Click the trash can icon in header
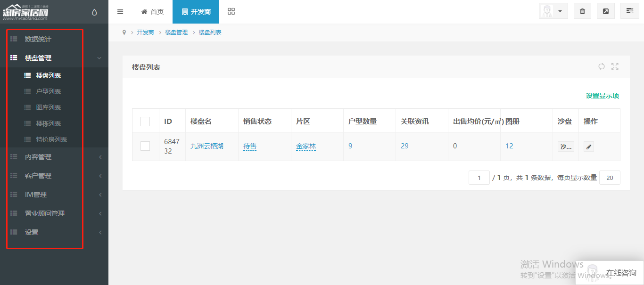Image resolution: width=644 pixels, height=285 pixels. [582, 11]
